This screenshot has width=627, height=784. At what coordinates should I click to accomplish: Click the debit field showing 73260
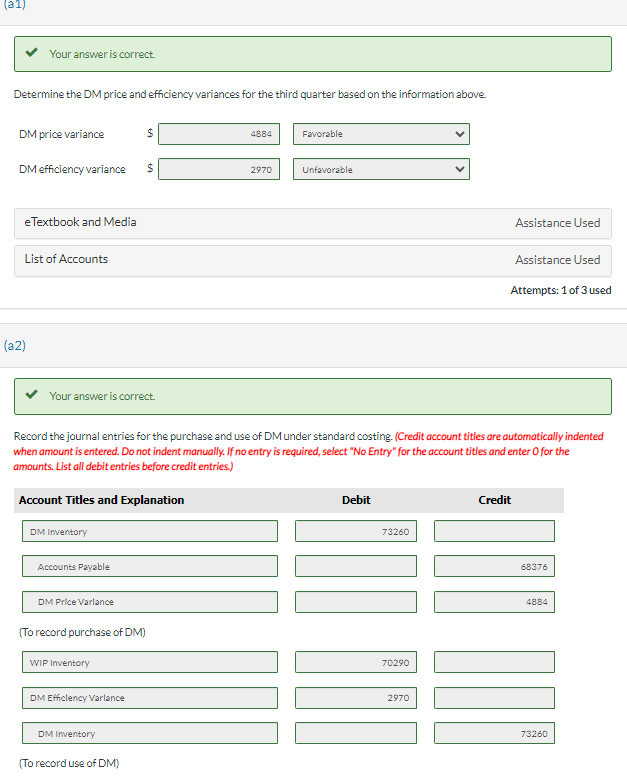(356, 531)
